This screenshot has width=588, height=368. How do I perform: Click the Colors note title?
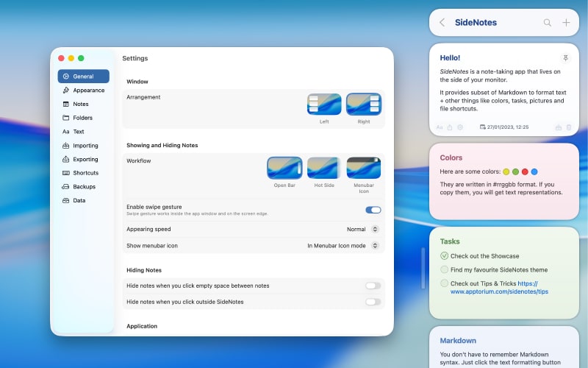point(451,158)
